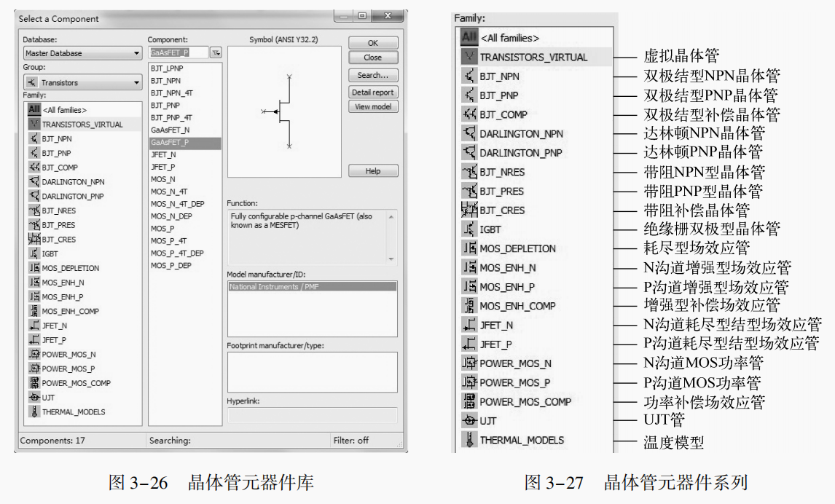This screenshot has height=504, width=835.
Task: Open the Search... button
Action: click(x=373, y=75)
